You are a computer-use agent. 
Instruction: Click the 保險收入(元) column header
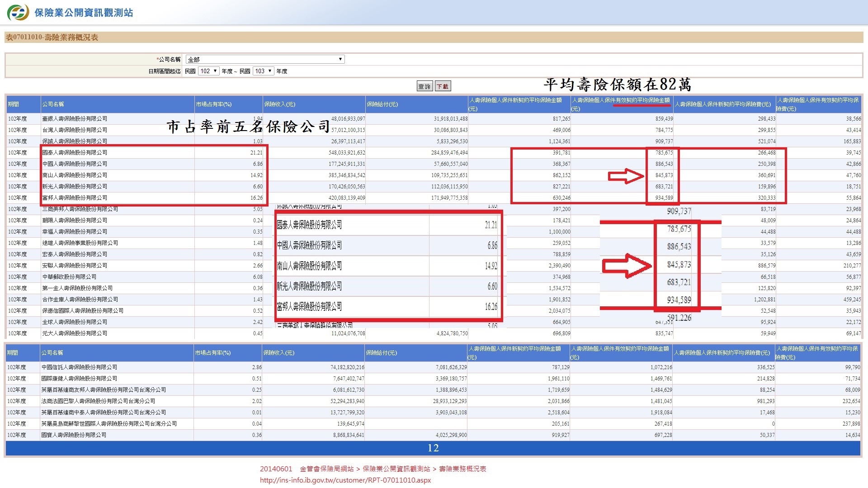[x=279, y=104]
